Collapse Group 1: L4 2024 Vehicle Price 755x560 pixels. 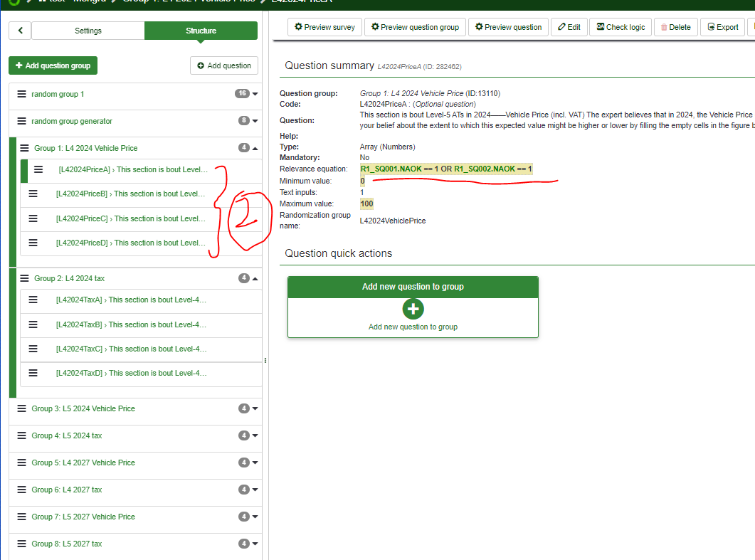[x=255, y=148]
